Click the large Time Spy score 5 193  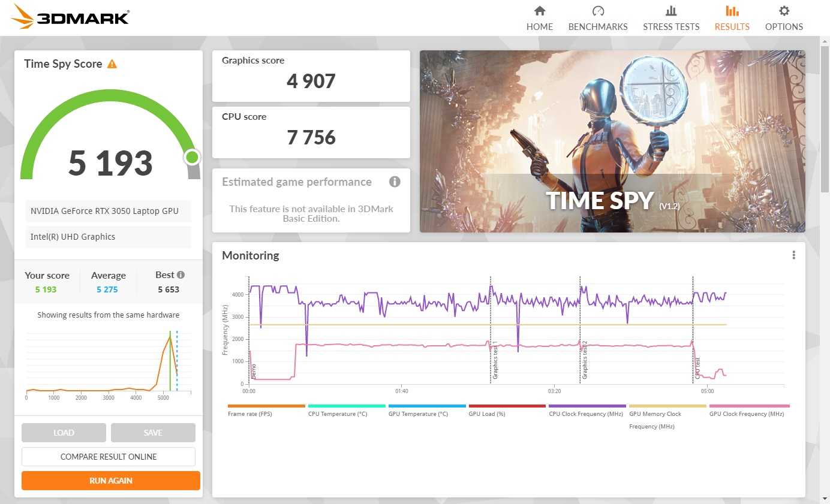click(x=110, y=162)
